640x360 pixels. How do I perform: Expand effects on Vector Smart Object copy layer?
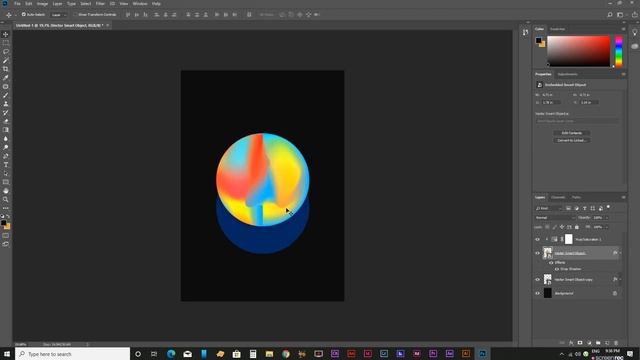click(620, 280)
